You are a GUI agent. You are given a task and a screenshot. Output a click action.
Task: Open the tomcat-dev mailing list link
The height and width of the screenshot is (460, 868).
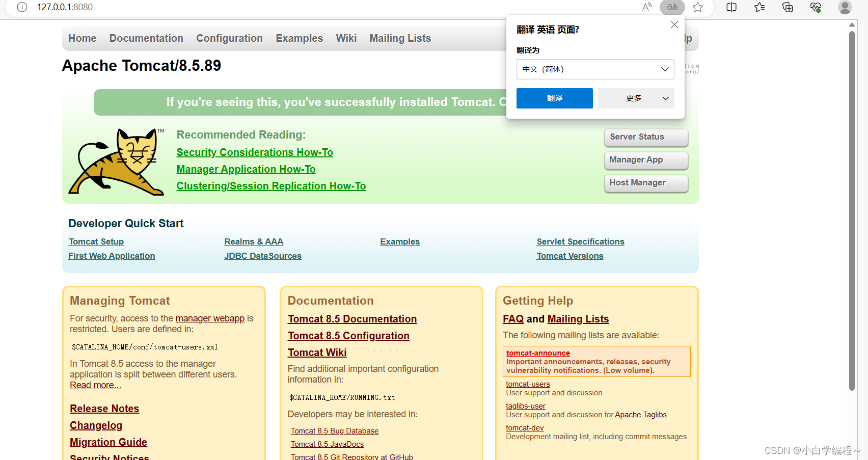click(x=525, y=428)
